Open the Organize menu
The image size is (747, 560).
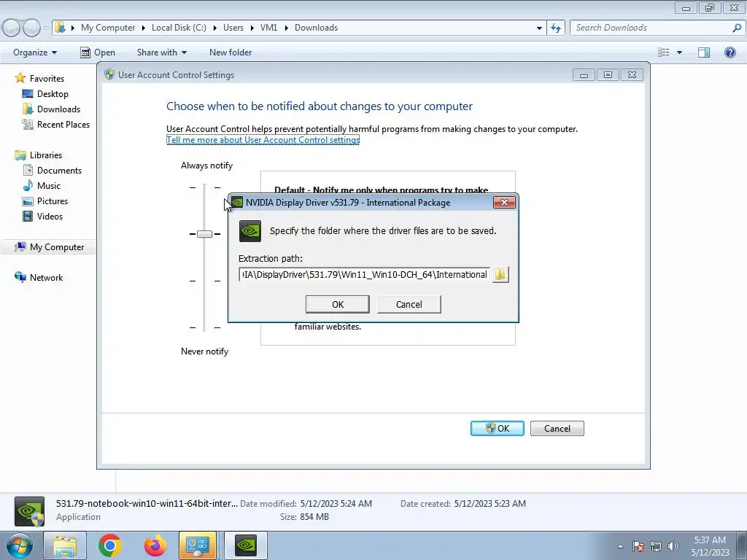35,52
